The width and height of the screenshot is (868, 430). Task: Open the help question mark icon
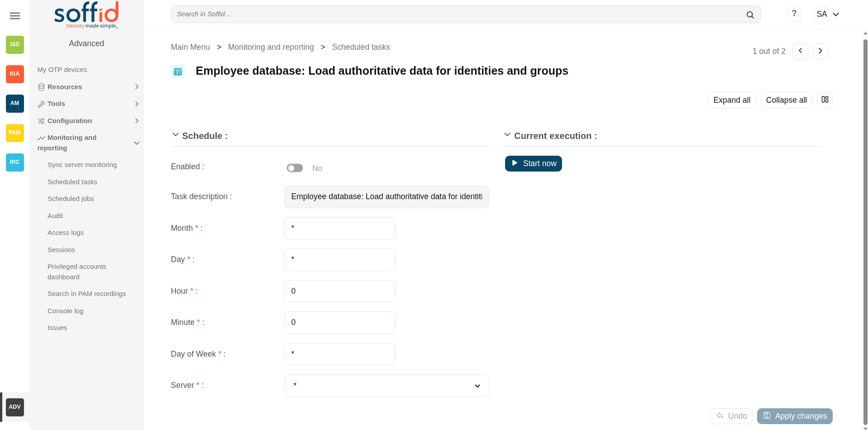pyautogui.click(x=794, y=14)
